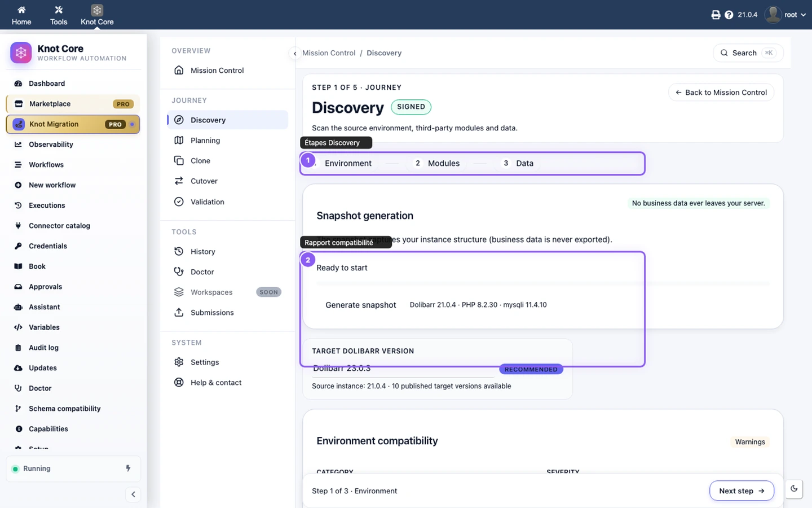Click Mission Control breadcrumb link
Image resolution: width=812 pixels, height=508 pixels.
coord(329,53)
